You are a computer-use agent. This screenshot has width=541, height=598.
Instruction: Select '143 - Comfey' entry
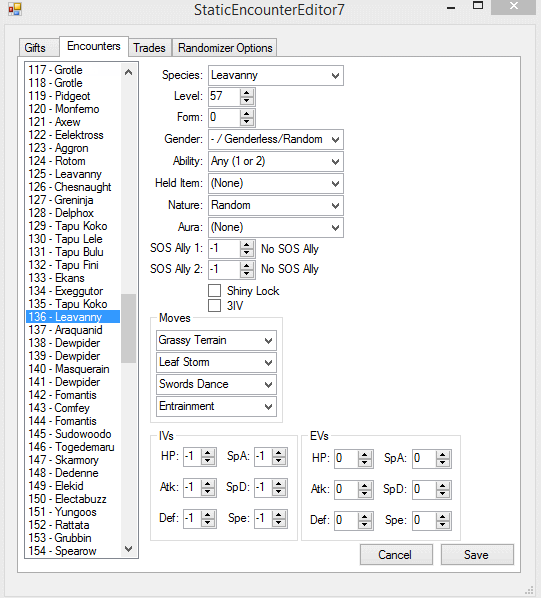tap(73, 408)
